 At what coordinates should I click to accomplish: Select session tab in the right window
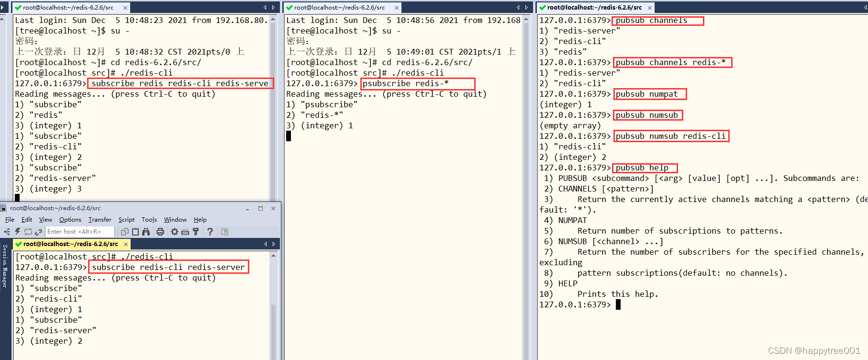[x=595, y=8]
